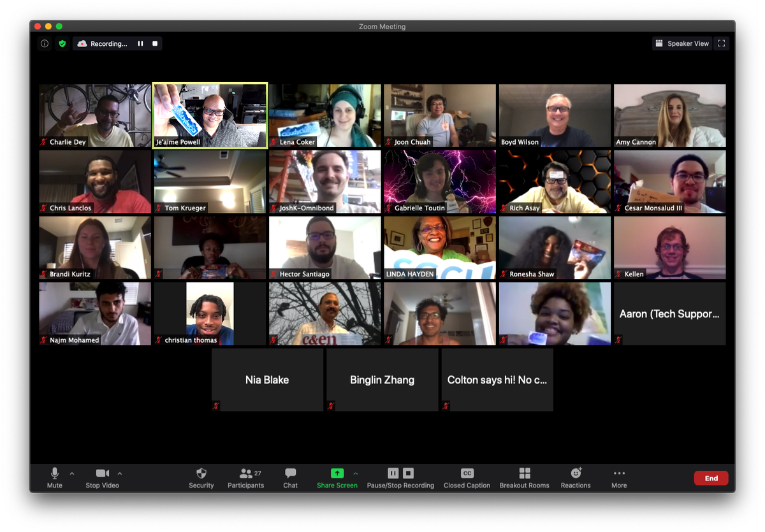Screen dimensions: 765x532
Task: Select Amy Cannon's video tile
Action: click(x=670, y=116)
